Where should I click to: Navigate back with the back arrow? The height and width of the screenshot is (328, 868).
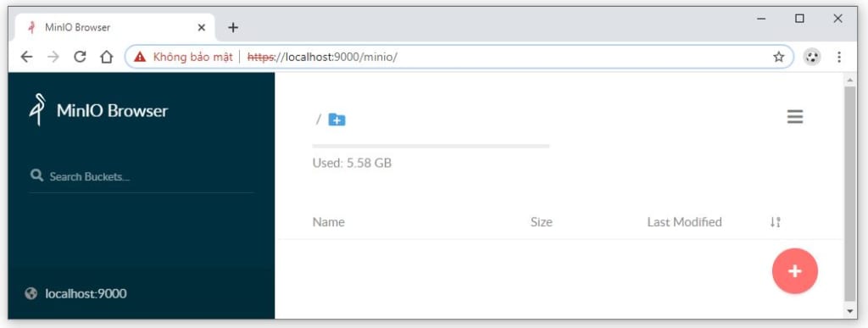[x=26, y=57]
